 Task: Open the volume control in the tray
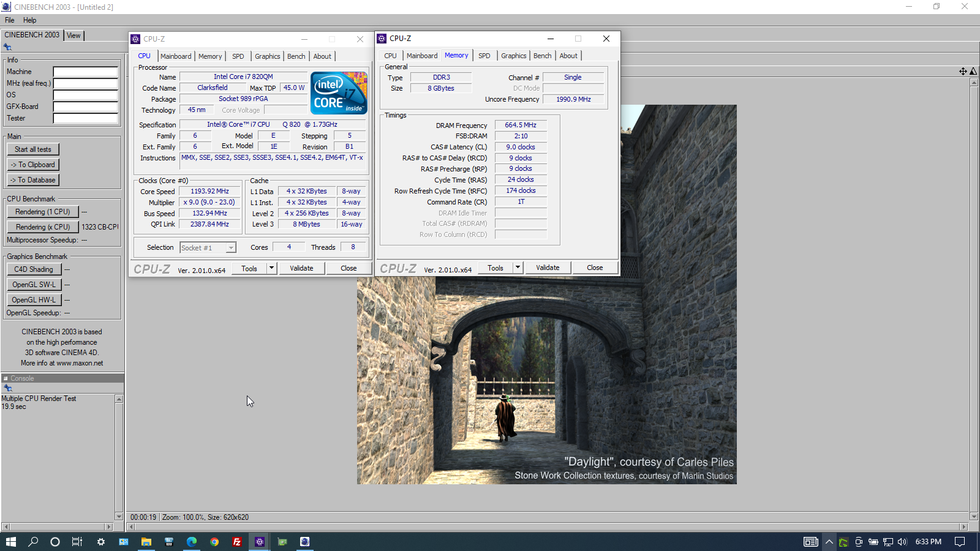902,542
